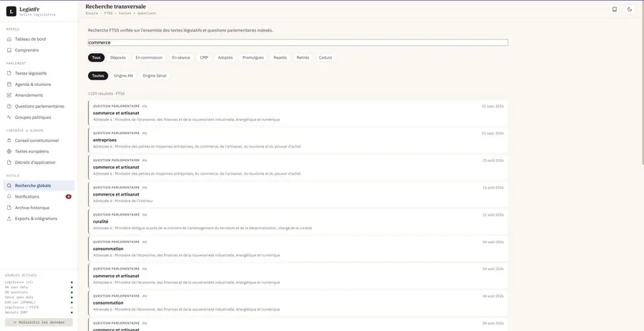Image resolution: width=644 pixels, height=331 pixels.
Task: Click the Textes législatifs document icon
Action: pos(9,74)
